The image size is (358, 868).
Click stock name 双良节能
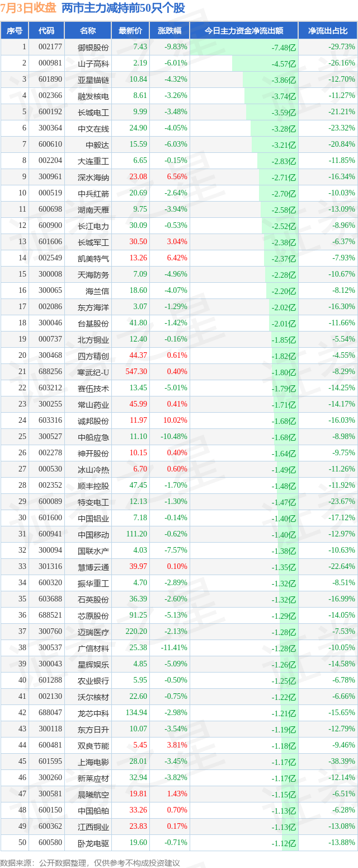click(93, 745)
